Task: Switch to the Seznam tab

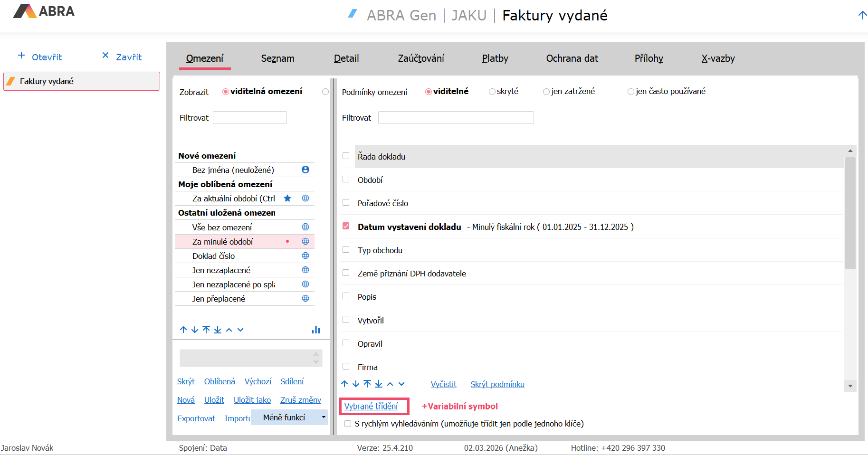Action: click(277, 58)
